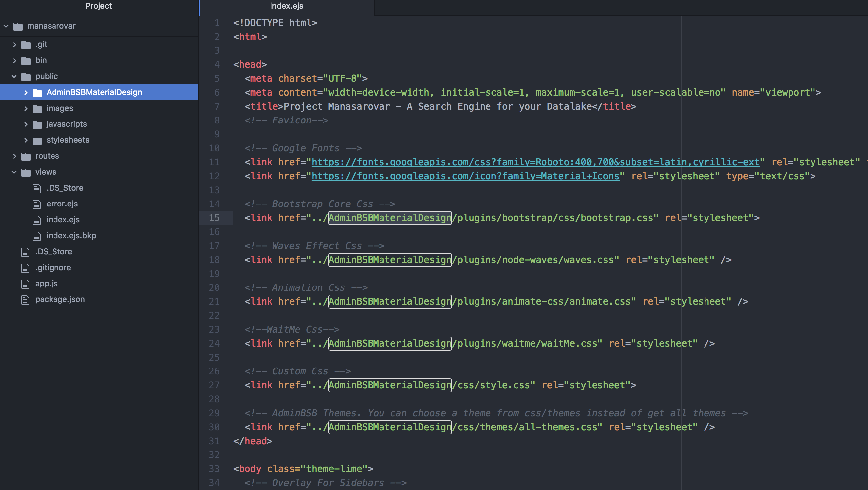Select the javascripts folder name
Viewport: 868px width, 490px height.
[x=67, y=124]
